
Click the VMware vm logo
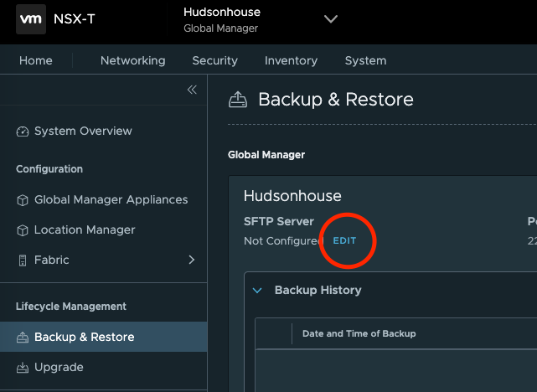point(31,19)
